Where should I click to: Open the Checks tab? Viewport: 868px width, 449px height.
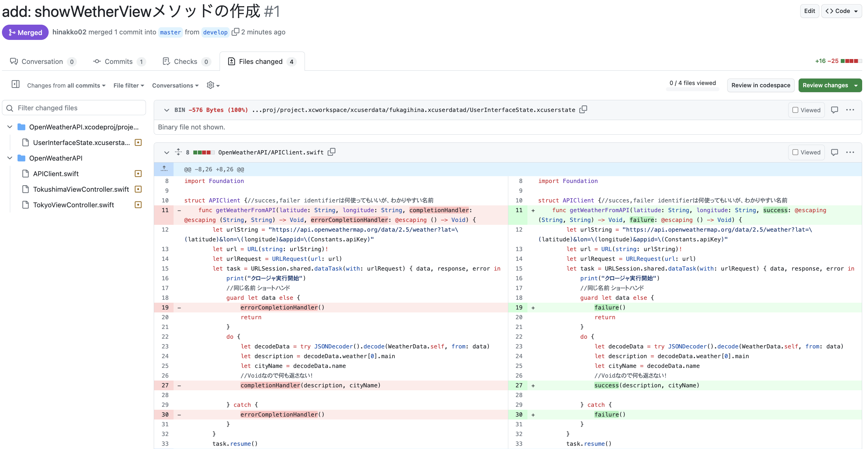tap(186, 61)
